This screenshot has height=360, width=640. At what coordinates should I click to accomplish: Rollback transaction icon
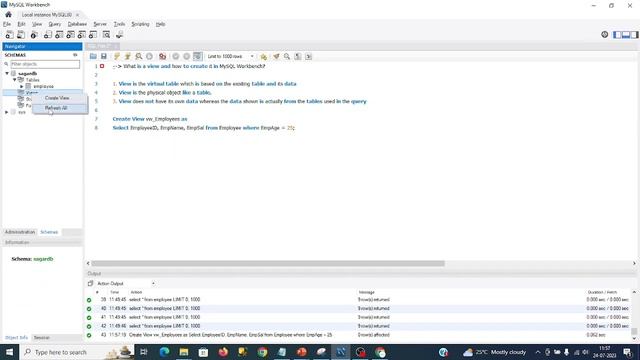pos(187,56)
